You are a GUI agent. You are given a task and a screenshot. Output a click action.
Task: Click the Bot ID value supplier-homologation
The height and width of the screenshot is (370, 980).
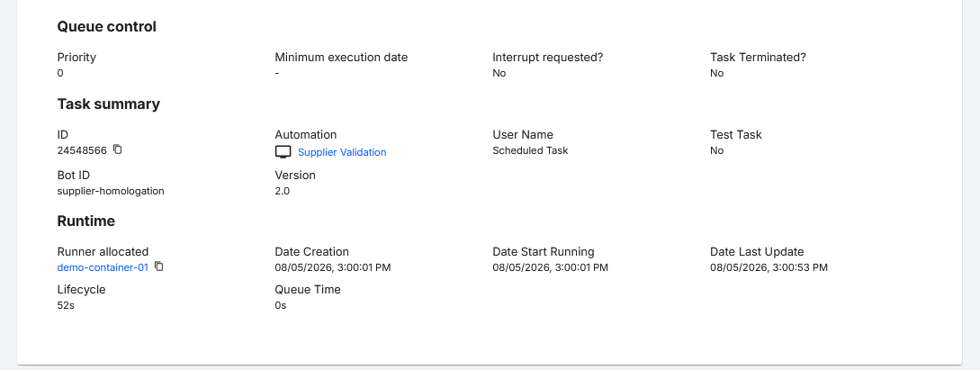[111, 191]
